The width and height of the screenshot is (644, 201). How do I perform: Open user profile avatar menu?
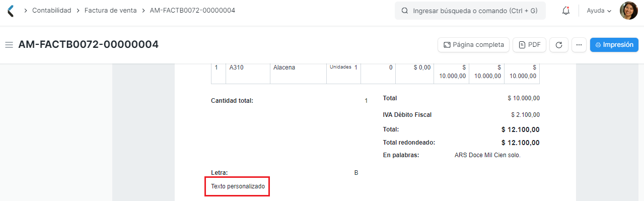pyautogui.click(x=628, y=11)
